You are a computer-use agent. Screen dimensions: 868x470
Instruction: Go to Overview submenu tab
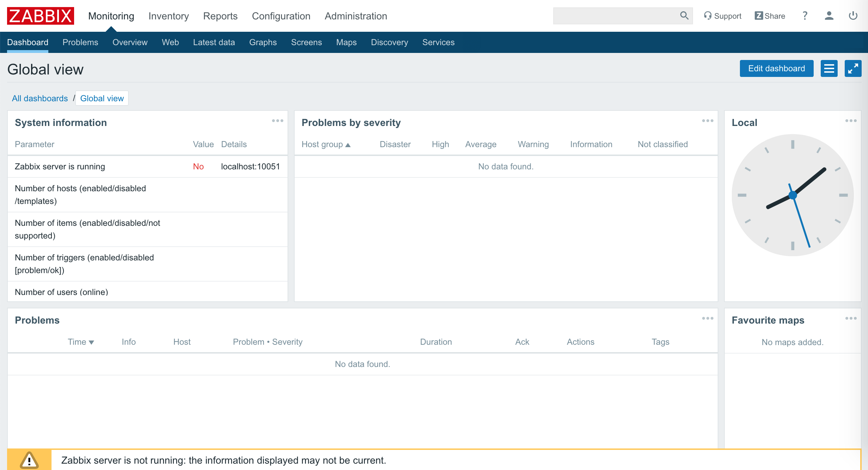(130, 42)
